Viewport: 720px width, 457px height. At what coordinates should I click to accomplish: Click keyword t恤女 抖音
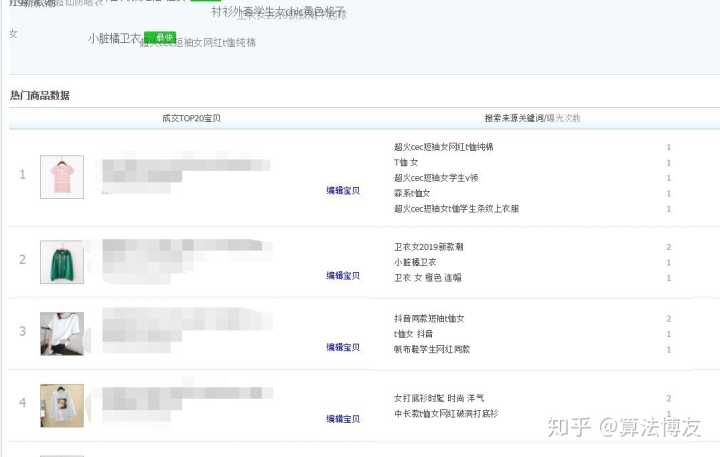tap(413, 334)
